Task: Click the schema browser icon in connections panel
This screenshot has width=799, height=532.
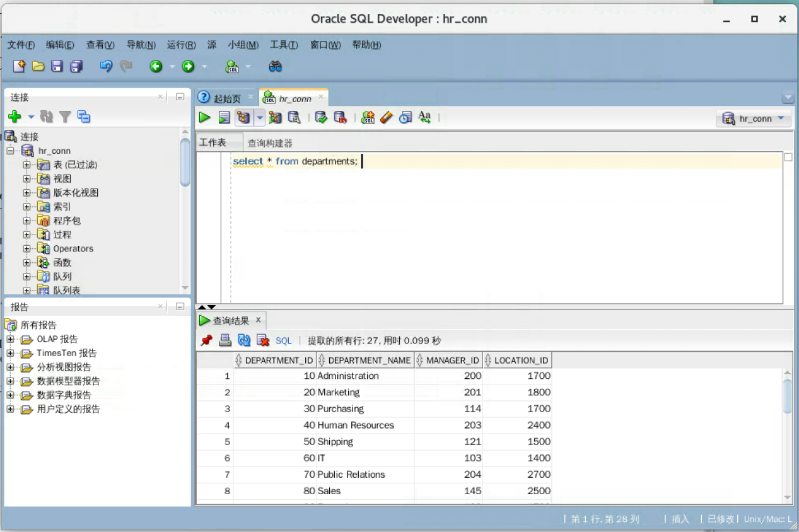Action: point(83,117)
